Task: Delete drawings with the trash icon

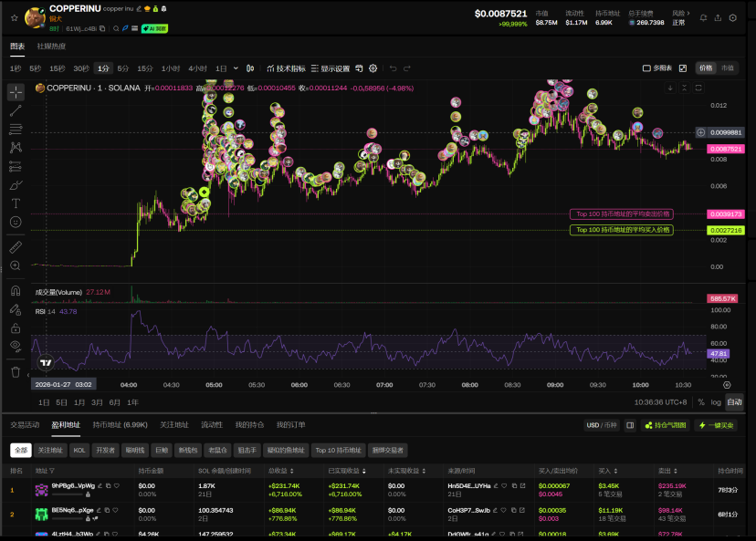Action: tap(16, 372)
